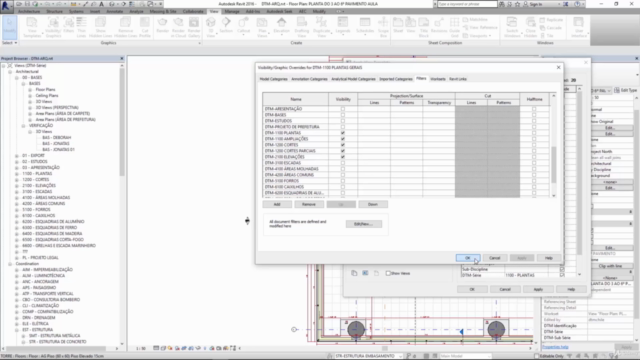Screen dimensions: 640x360
Task: Switch to Model Categories tab
Action: [273, 79]
